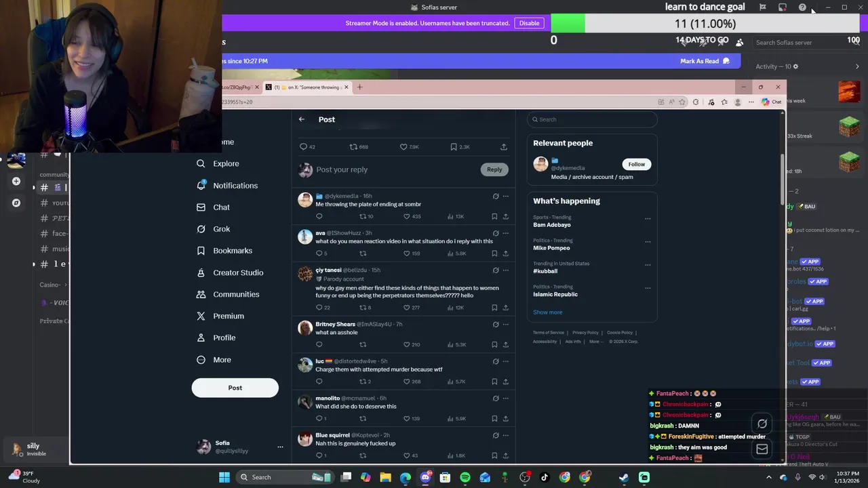The image size is (868, 488).
Task: Open Copilot Chat in Edge toolbar
Action: pyautogui.click(x=772, y=102)
